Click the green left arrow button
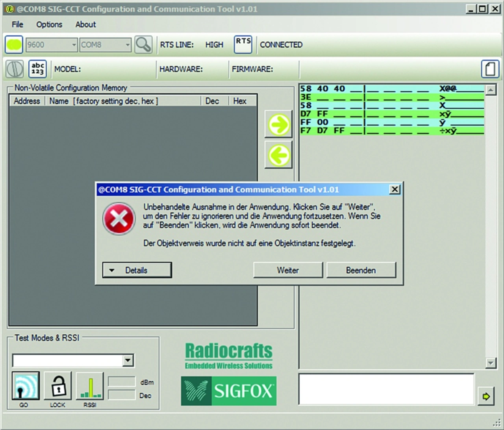This screenshot has height=430, width=504. 279,155
